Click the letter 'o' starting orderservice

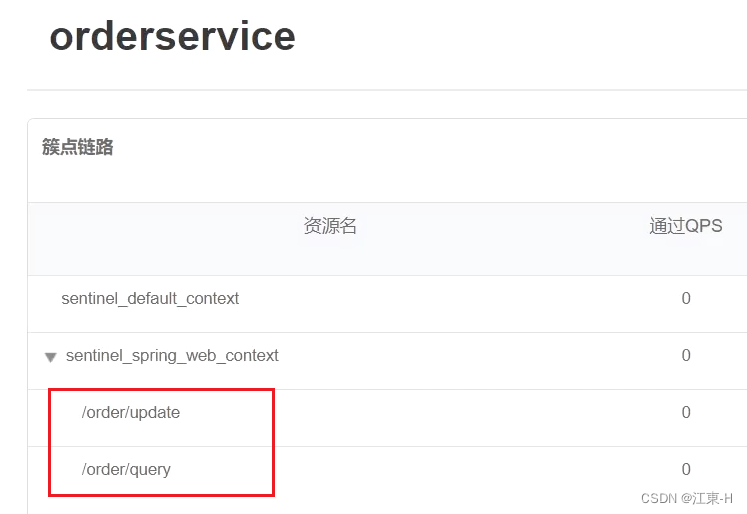[62, 38]
